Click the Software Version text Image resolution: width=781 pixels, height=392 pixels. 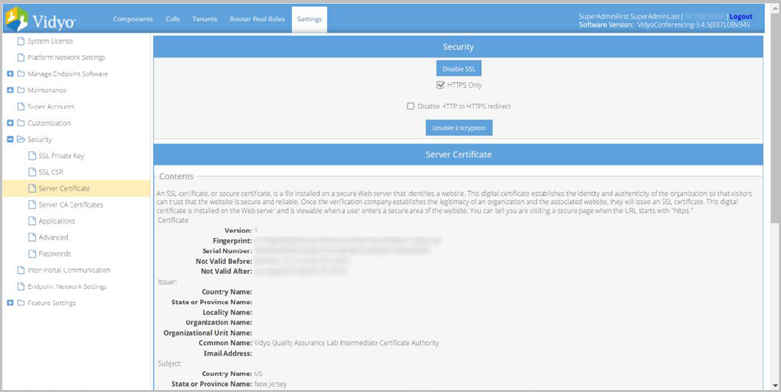pyautogui.click(x=664, y=24)
